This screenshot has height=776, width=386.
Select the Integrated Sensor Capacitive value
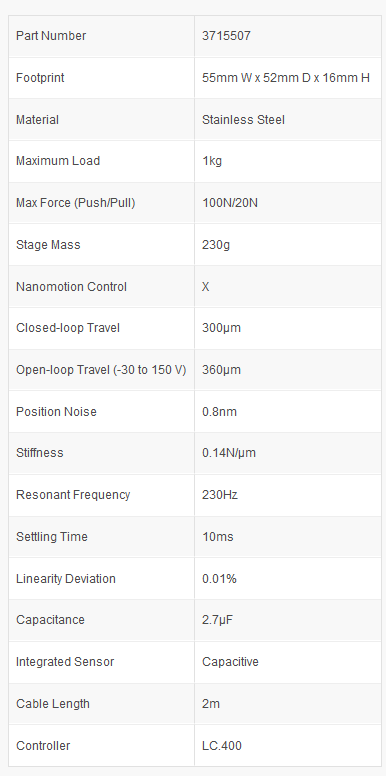230,662
